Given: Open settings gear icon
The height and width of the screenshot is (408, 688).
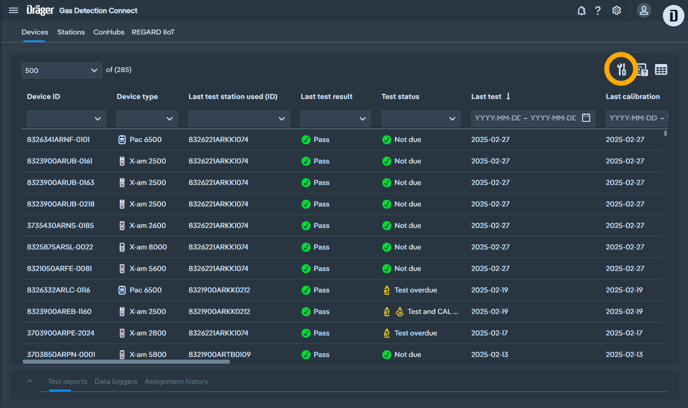Looking at the screenshot, I should [x=616, y=11].
